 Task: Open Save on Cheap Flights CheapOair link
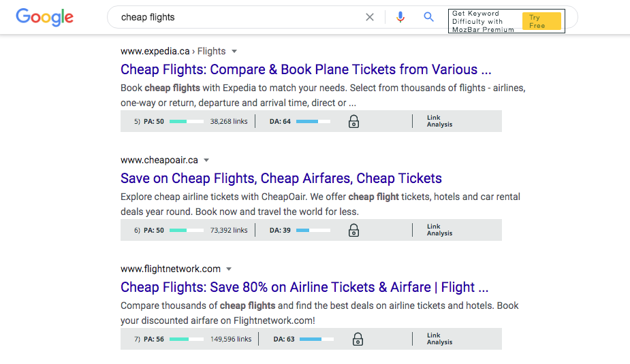click(x=281, y=178)
